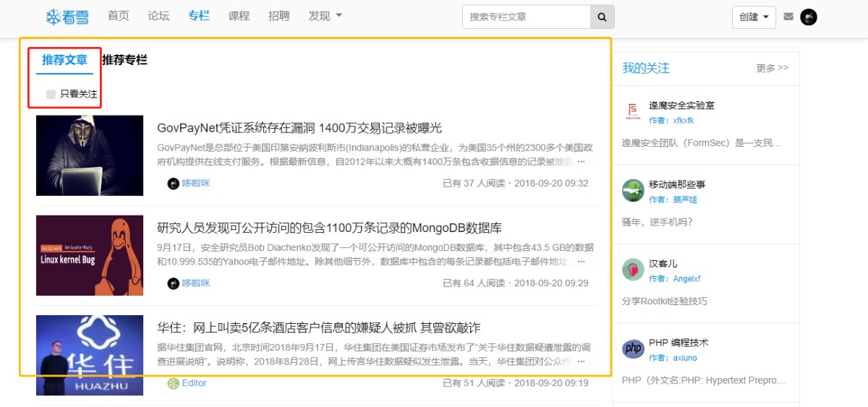Click description 分享Rootkit经验技巧
The height and width of the screenshot is (407, 868).
[x=665, y=301]
